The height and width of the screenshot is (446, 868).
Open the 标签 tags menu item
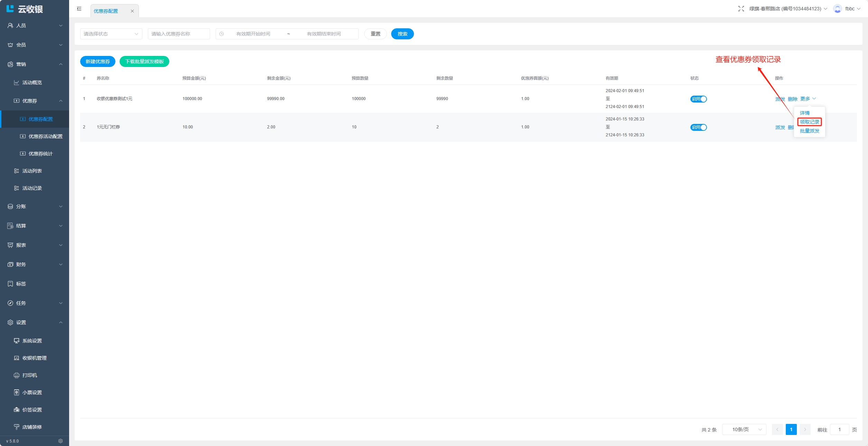(21, 284)
